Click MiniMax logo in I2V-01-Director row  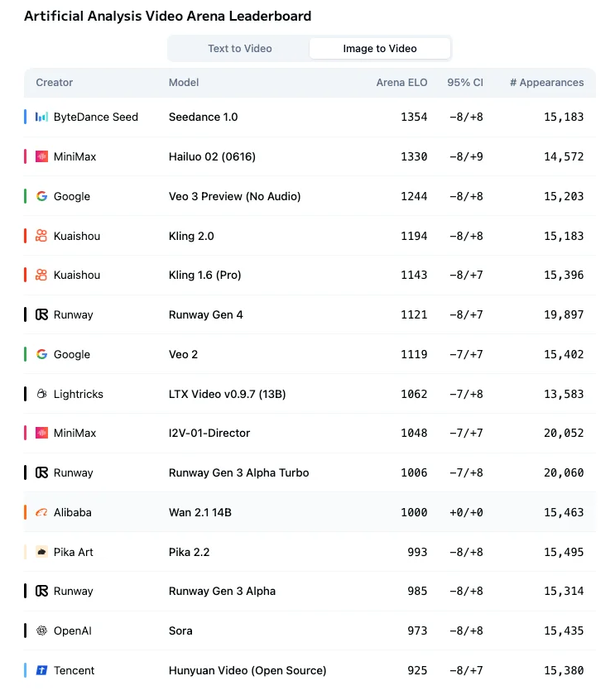click(x=41, y=433)
